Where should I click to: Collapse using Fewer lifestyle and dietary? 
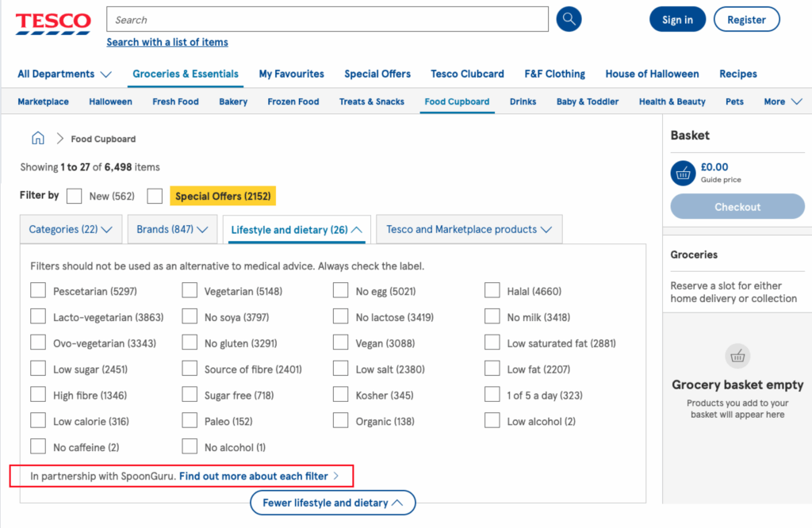pos(333,503)
